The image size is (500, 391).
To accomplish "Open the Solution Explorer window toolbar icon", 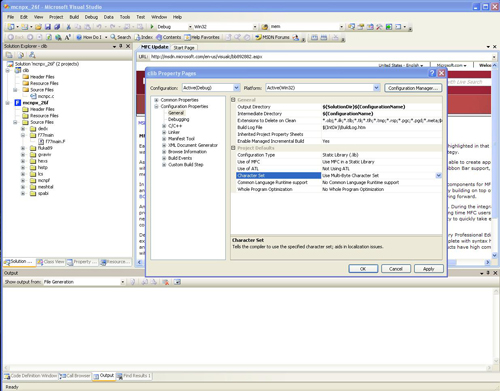I will point(351,27).
